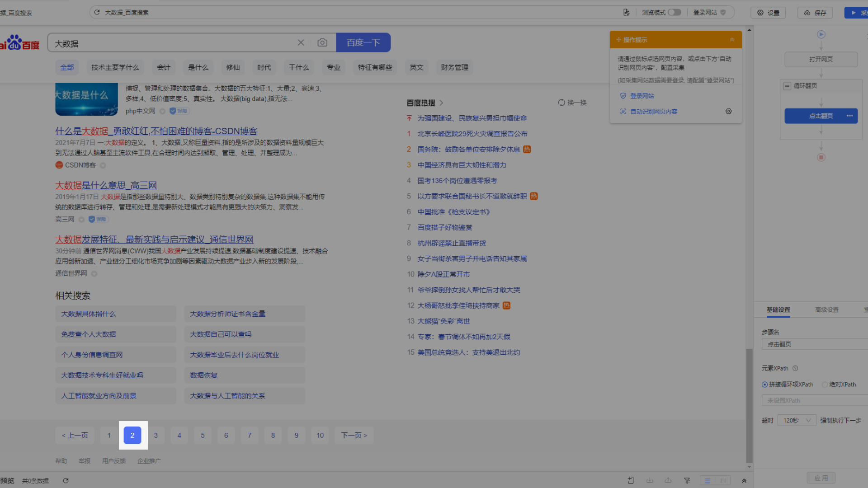Click the blue start collection play button
Image resolution: width=868 pixels, height=488 pixels.
point(856,13)
